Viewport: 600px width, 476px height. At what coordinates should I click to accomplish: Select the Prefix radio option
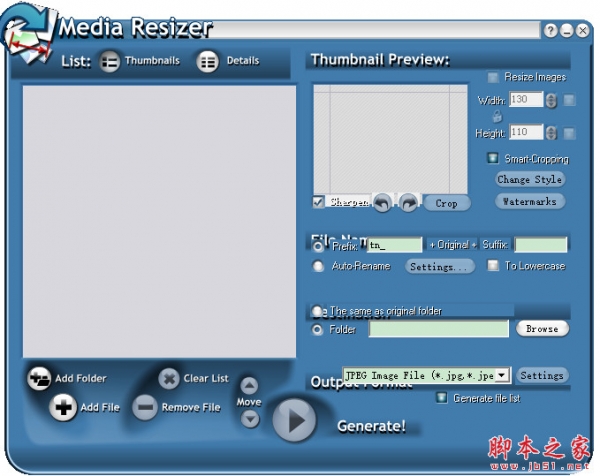coord(318,246)
